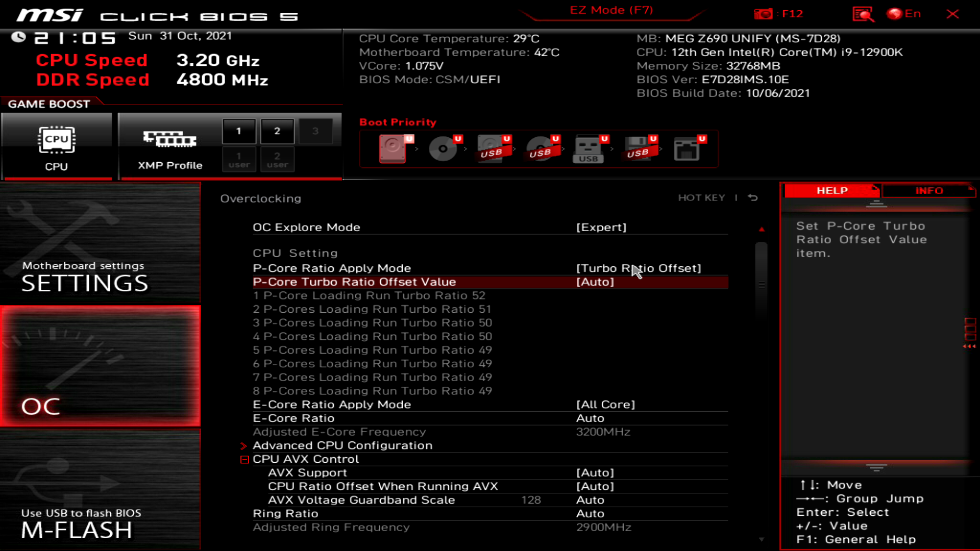This screenshot has width=980, height=551.
Task: Enable XMP profile 2
Action: tap(277, 131)
